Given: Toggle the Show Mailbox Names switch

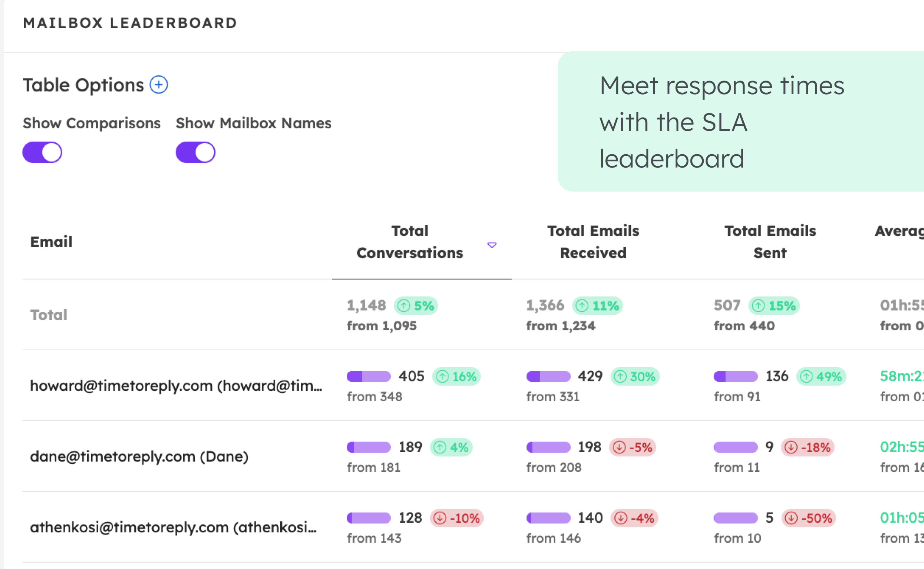Looking at the screenshot, I should (196, 152).
